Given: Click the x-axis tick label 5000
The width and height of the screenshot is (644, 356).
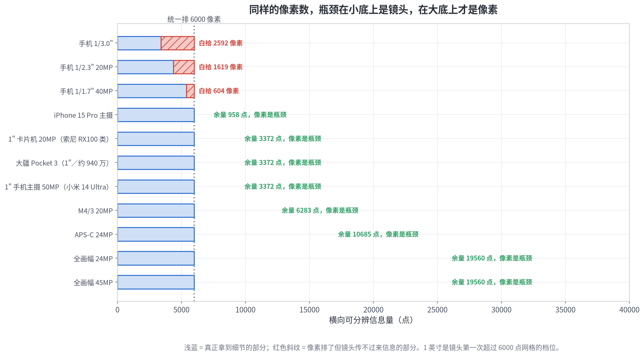Looking at the screenshot, I should (181, 310).
